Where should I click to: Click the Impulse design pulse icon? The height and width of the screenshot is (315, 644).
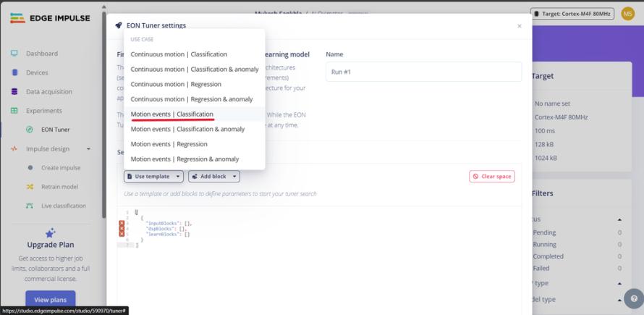tap(14, 149)
